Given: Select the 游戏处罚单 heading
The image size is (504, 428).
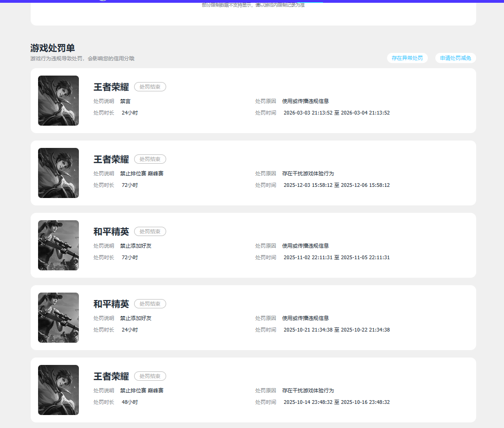Looking at the screenshot, I should point(53,48).
